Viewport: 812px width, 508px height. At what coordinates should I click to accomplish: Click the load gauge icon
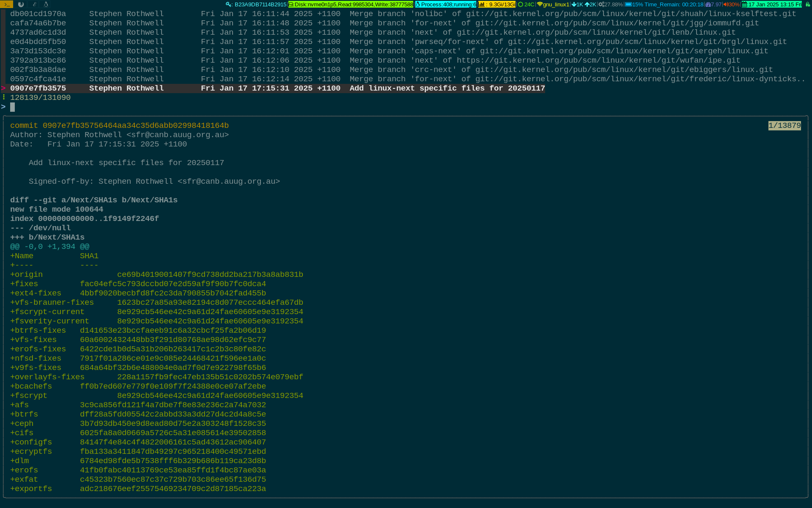[708, 4]
